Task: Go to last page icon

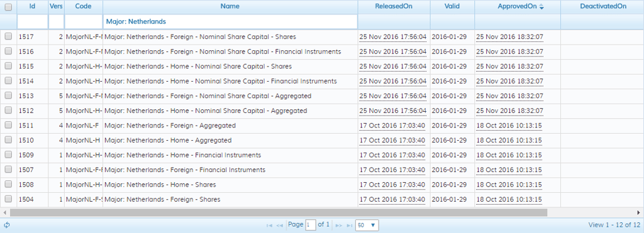Action: (349, 225)
